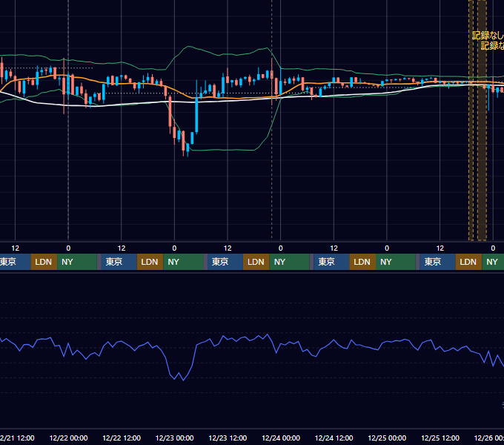Select the NY session block starting 12/24

click(396, 262)
